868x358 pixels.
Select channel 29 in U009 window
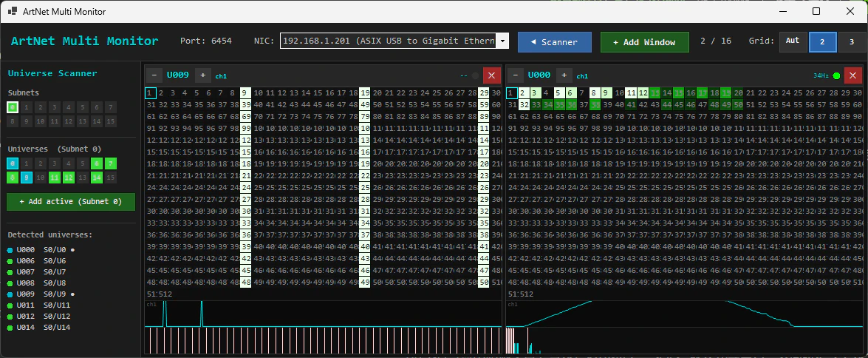(484, 93)
